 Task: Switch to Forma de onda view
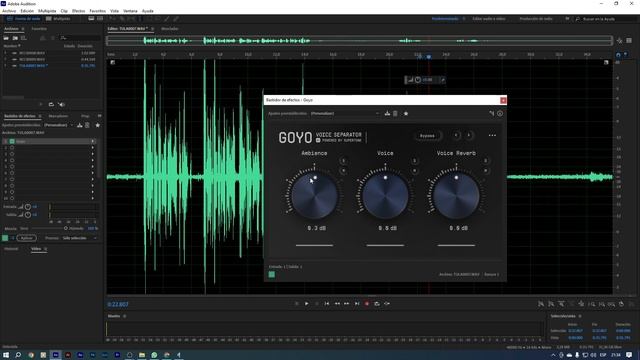pyautogui.click(x=24, y=19)
